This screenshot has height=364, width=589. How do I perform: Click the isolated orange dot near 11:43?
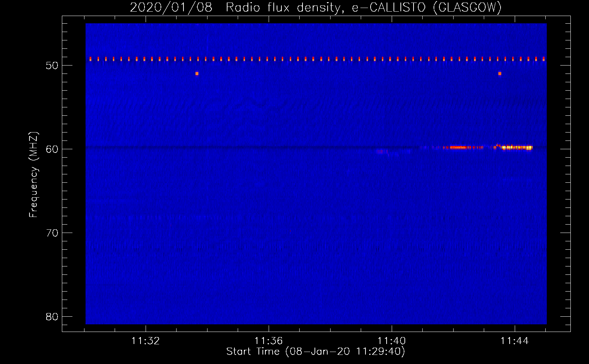500,74
